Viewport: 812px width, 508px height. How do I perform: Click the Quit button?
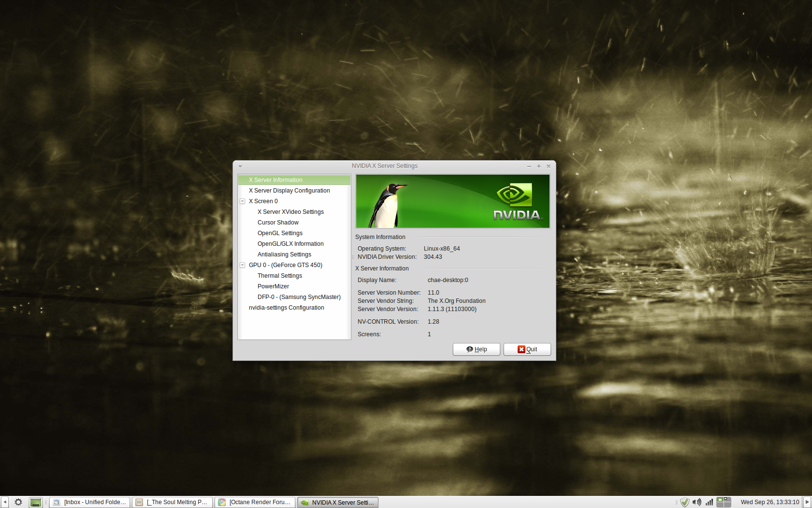coord(527,349)
